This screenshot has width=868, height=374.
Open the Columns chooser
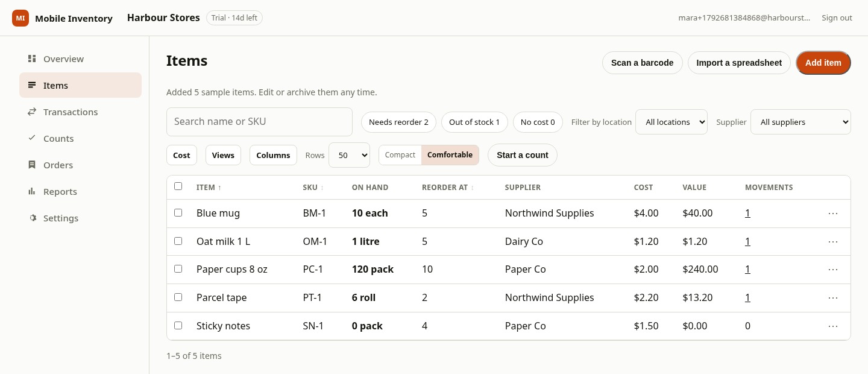[273, 155]
